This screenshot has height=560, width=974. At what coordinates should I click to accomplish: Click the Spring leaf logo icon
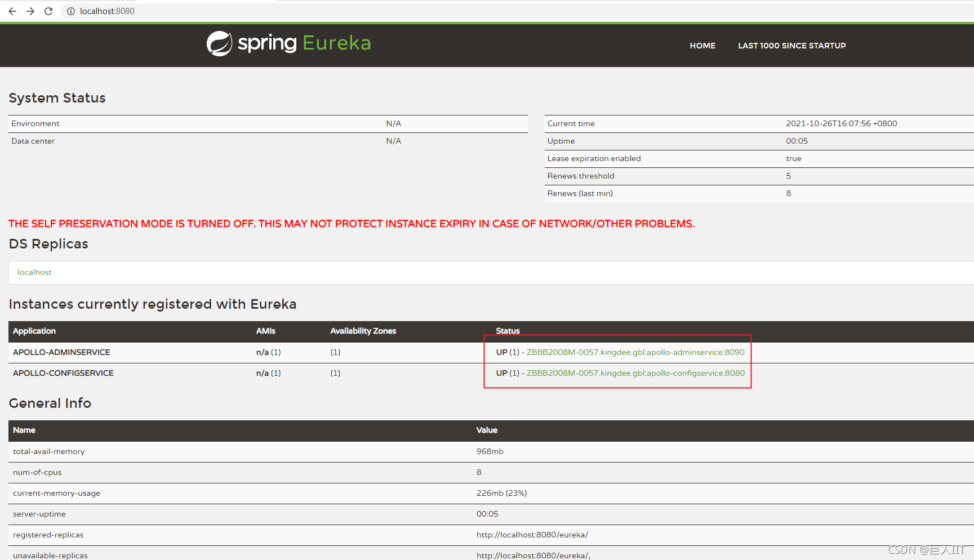coord(220,42)
